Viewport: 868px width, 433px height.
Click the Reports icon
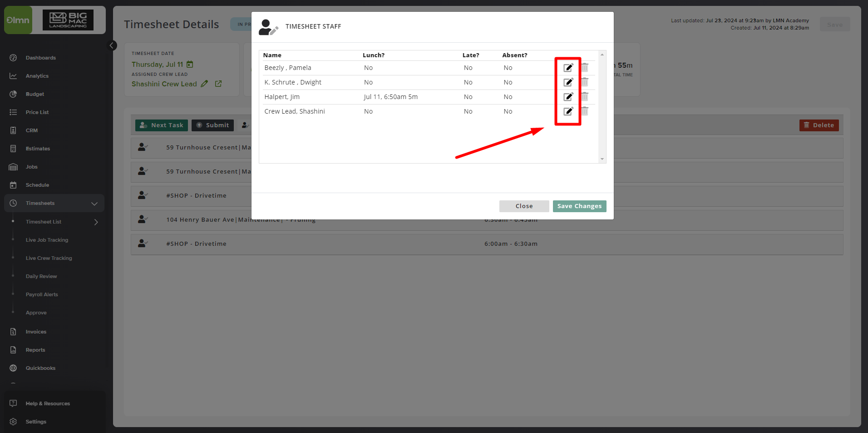[x=13, y=350]
